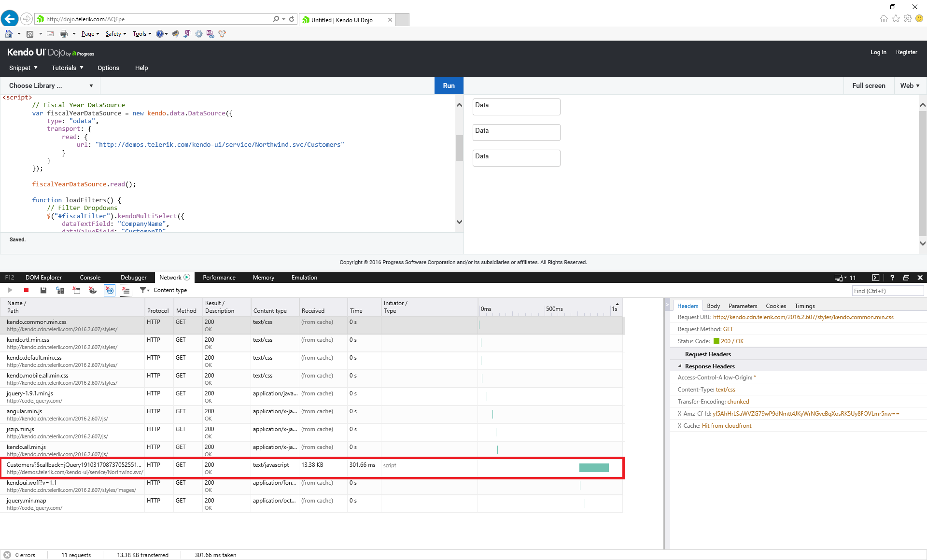The height and width of the screenshot is (560, 927).
Task: Expand the Web view mode dropdown
Action: pos(910,85)
